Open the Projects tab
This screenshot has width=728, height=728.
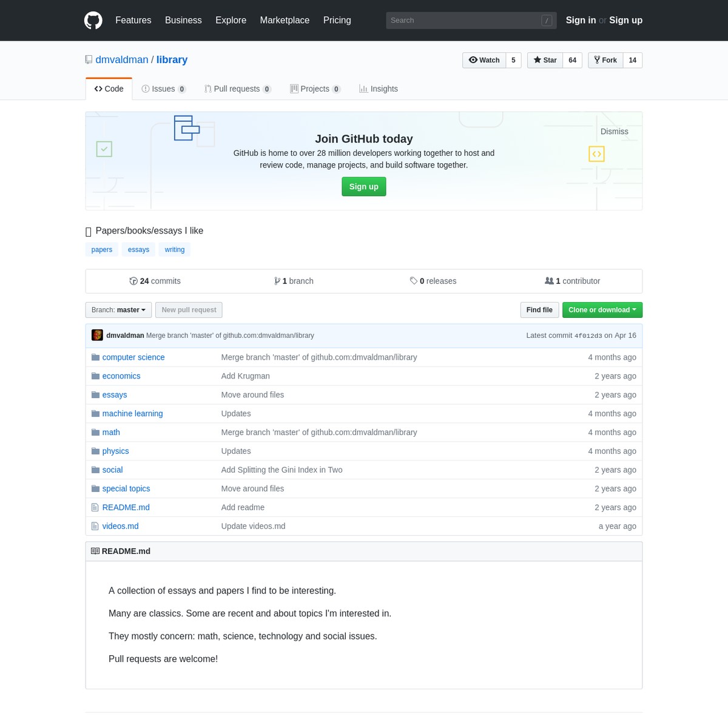pyautogui.click(x=315, y=89)
